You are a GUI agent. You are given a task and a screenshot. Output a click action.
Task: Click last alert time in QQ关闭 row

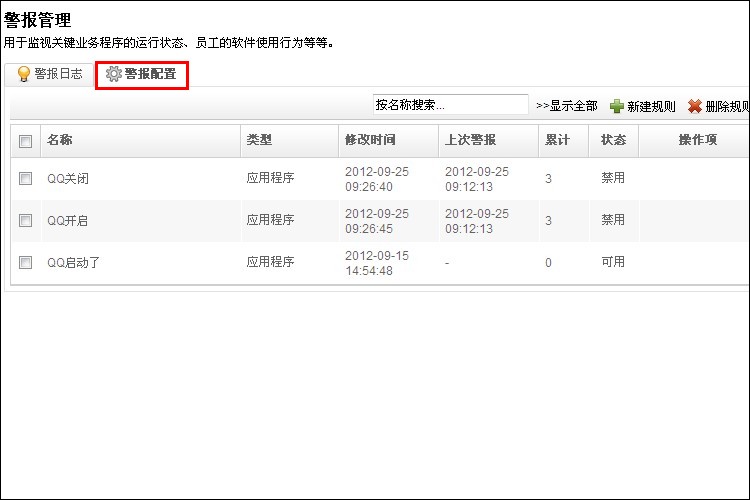tap(477, 179)
